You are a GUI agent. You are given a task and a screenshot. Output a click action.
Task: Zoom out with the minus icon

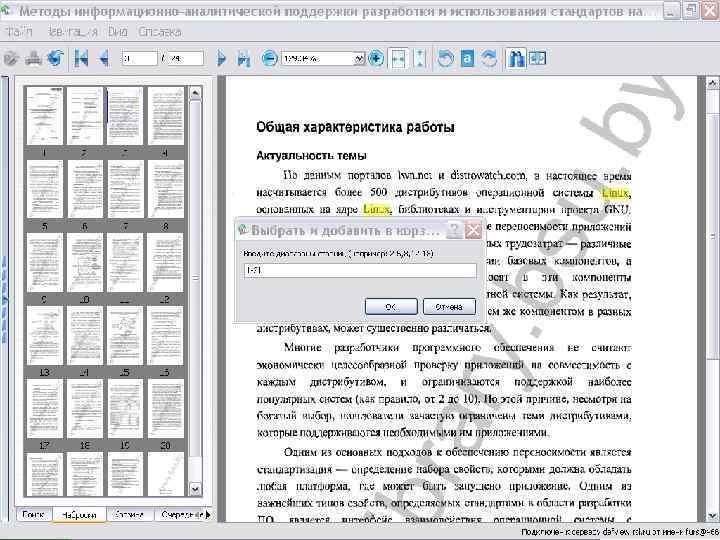270,59
